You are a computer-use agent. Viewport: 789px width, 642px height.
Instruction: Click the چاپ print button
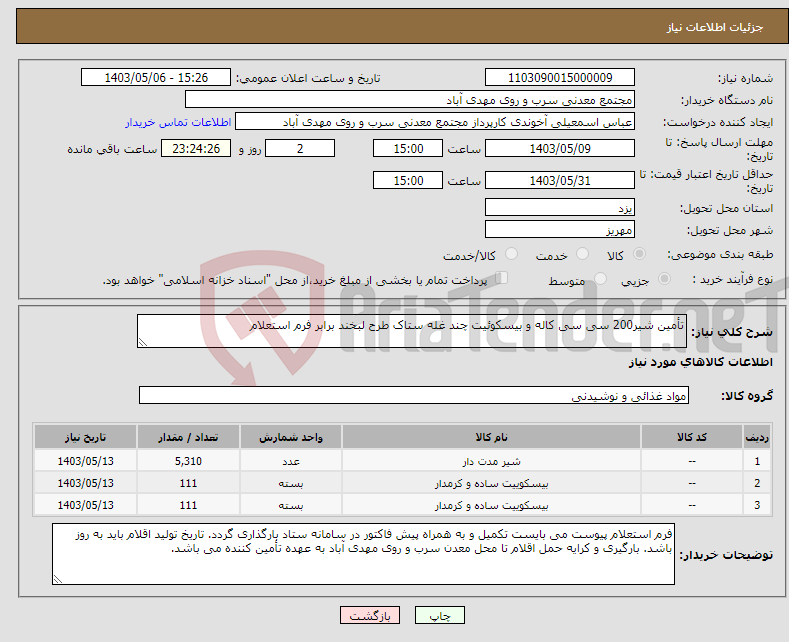tap(440, 615)
